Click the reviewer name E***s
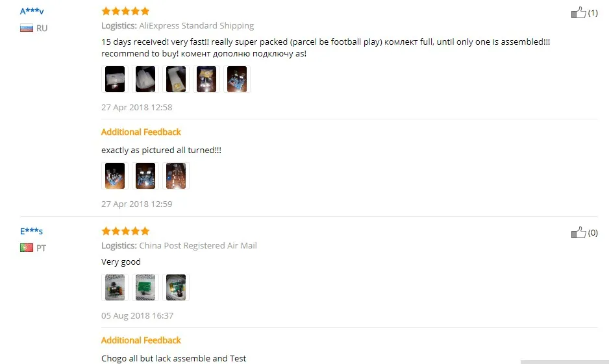Screen dimensions: 609x364 [x=31, y=231]
